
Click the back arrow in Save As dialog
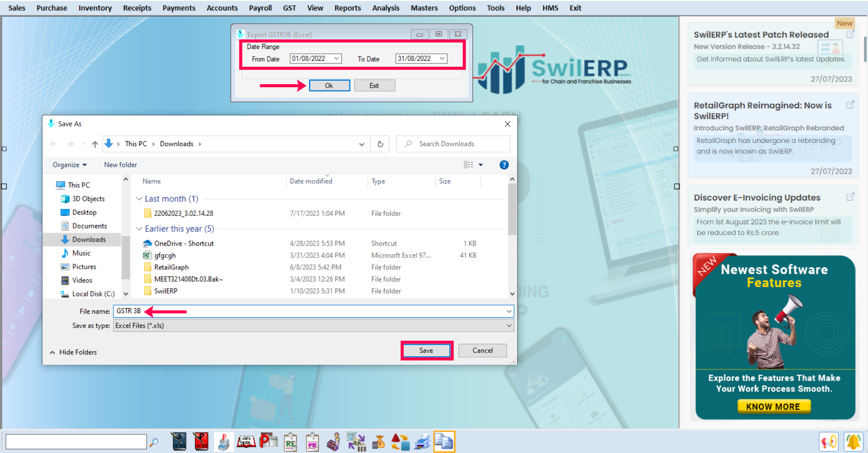[53, 144]
